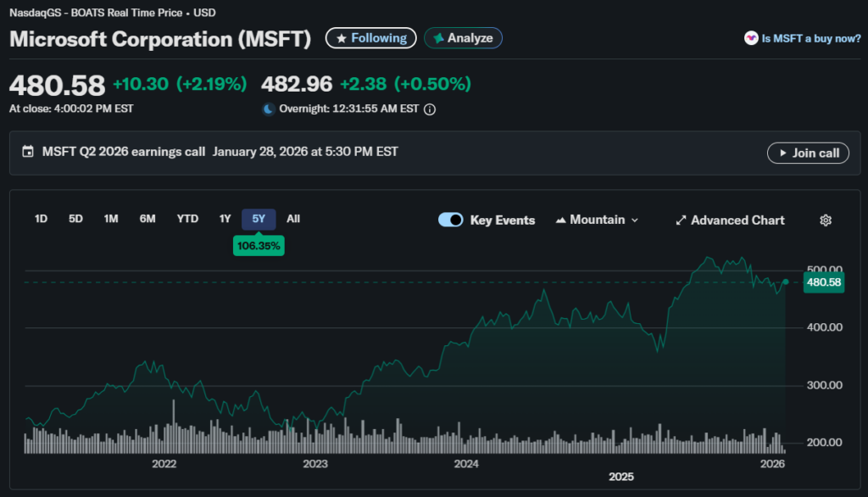The image size is (868, 497).
Task: Toggle the Key Events switch
Action: pos(451,221)
